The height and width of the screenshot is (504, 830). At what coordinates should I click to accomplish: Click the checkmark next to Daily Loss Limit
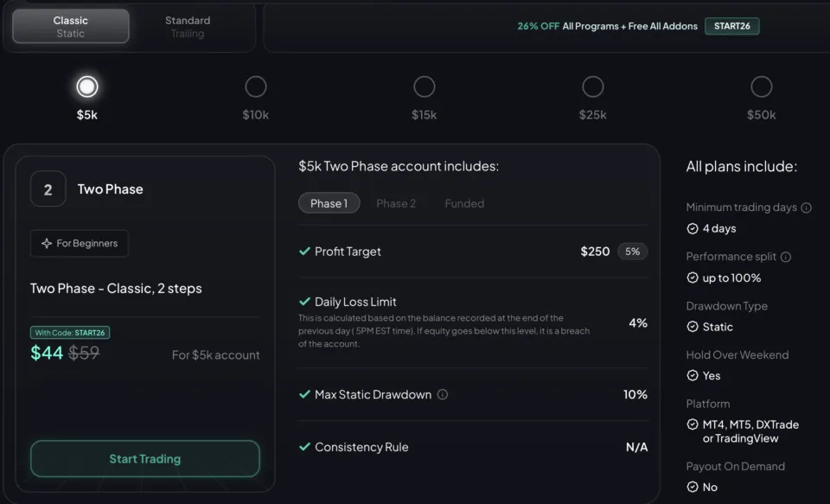[304, 302]
